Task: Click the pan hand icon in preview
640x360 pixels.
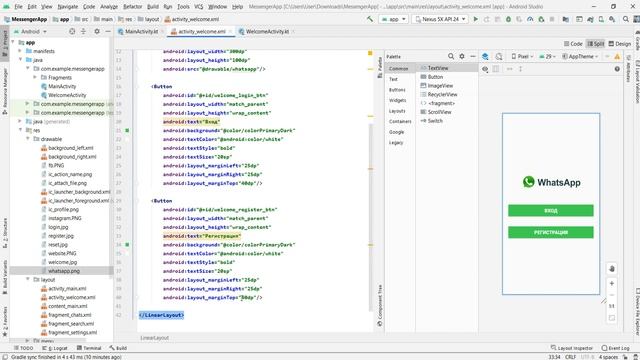Action: [x=611, y=269]
